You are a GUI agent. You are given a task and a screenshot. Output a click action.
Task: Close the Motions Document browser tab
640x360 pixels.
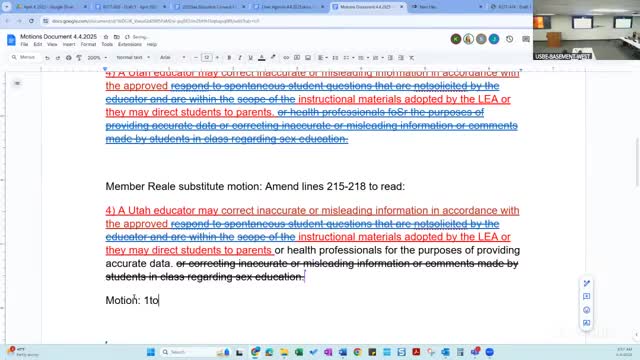pos(401,7)
